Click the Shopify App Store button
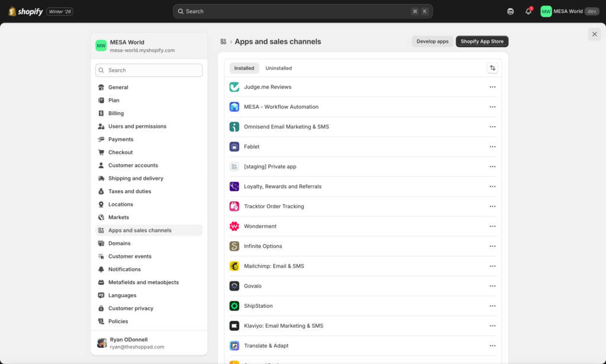606x364 pixels. [482, 41]
